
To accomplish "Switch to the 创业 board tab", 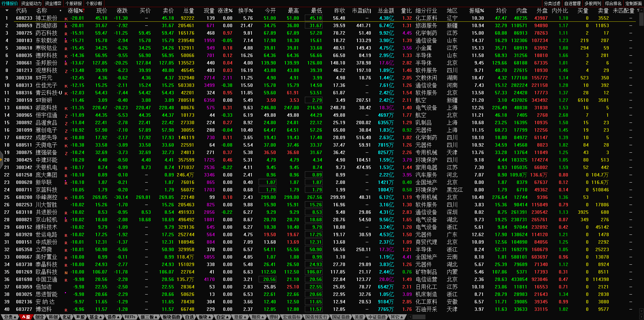I will [40, 317].
